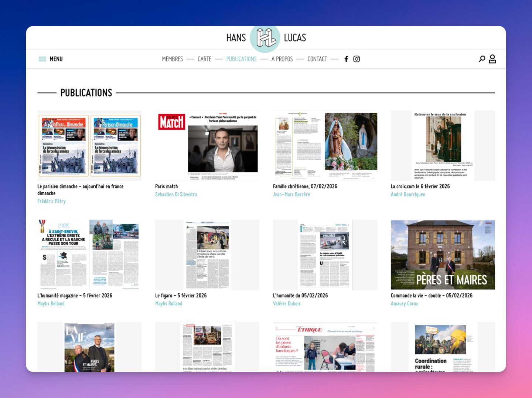
Task: Open the Paris Match publication thumbnail
Action: click(207, 146)
